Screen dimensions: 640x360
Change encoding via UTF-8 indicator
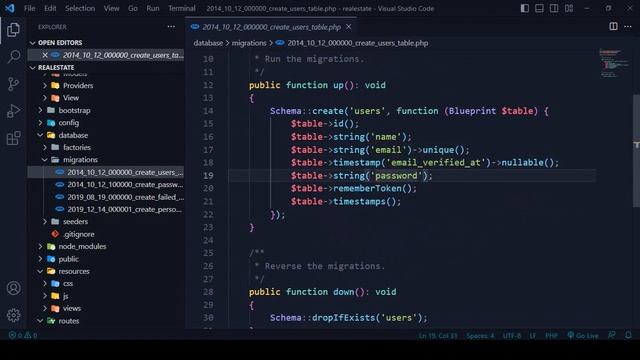click(x=512, y=336)
